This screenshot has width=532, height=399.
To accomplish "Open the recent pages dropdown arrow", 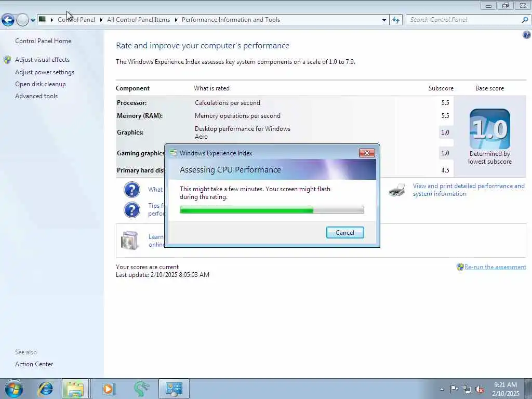I will point(33,20).
